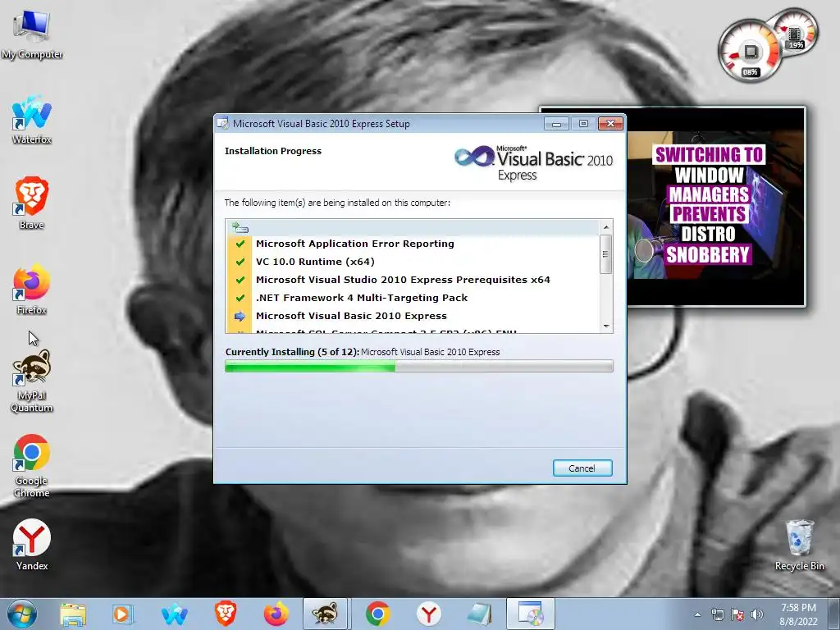Select the VC 10.0 Runtime (x64) row
The image size is (840, 630).
pyautogui.click(x=413, y=262)
